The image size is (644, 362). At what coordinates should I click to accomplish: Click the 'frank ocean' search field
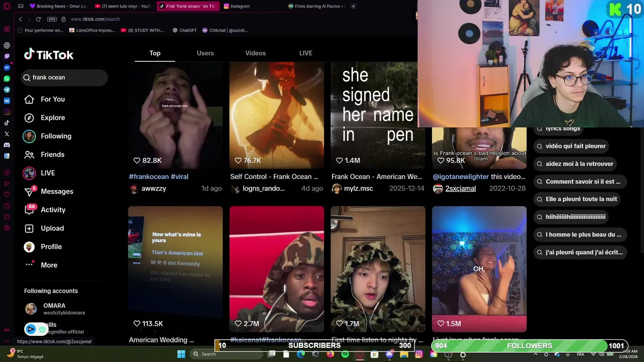tap(64, 77)
